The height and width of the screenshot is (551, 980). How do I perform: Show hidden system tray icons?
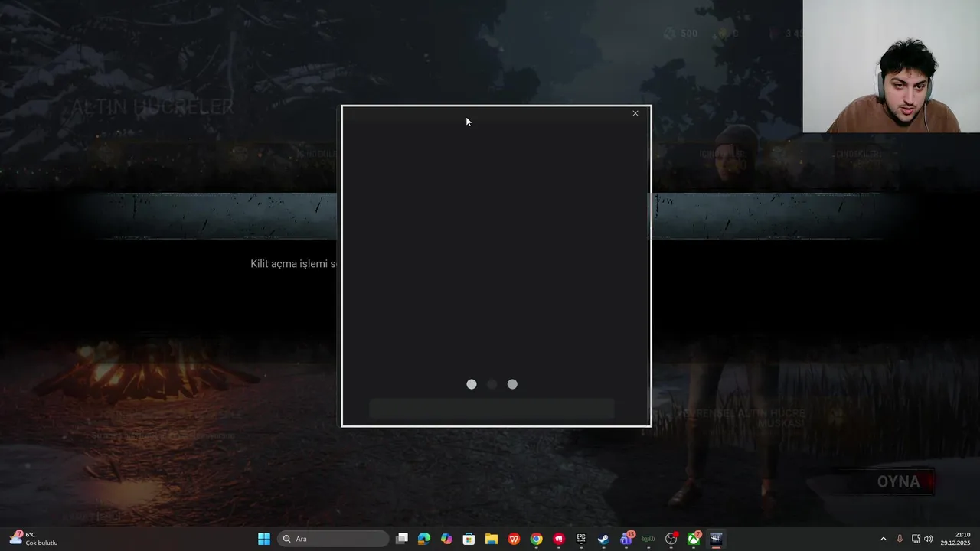pos(883,539)
